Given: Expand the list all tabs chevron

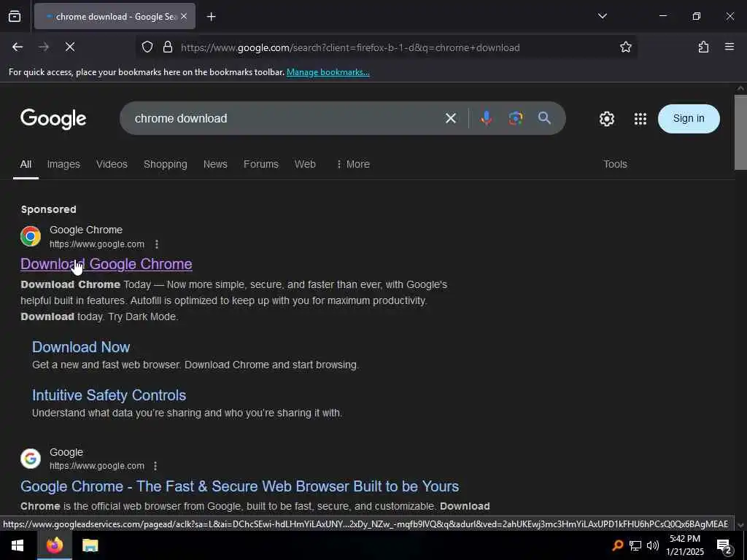Looking at the screenshot, I should coord(602,16).
